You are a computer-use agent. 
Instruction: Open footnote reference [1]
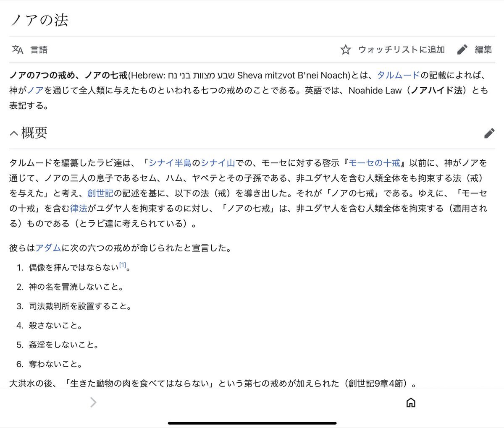pyautogui.click(x=123, y=265)
